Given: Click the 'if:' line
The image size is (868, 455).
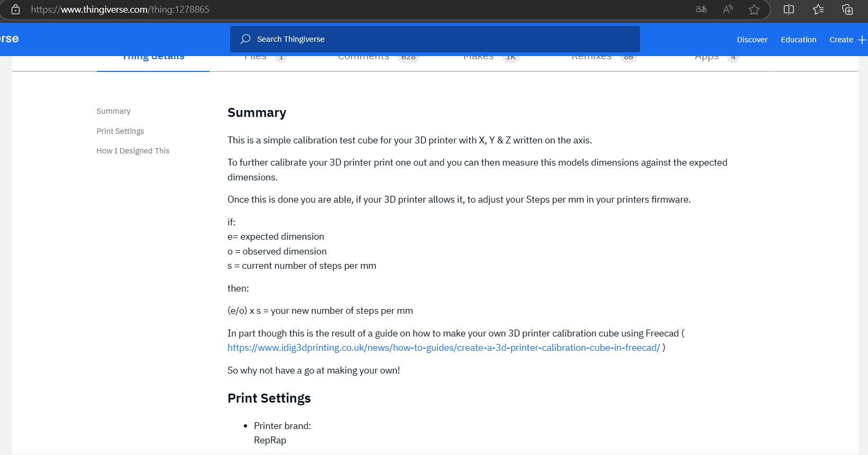Looking at the screenshot, I should (231, 222).
